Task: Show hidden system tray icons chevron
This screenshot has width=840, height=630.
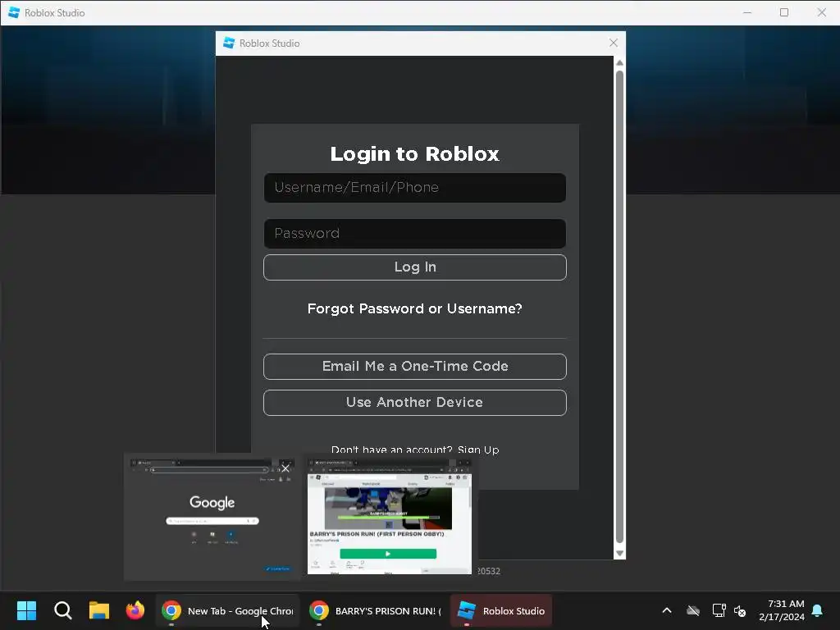Action: pyautogui.click(x=667, y=610)
